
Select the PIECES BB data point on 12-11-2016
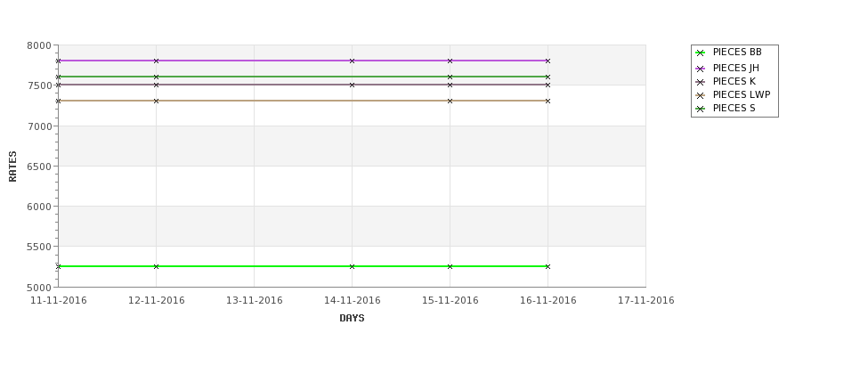[x=156, y=267]
